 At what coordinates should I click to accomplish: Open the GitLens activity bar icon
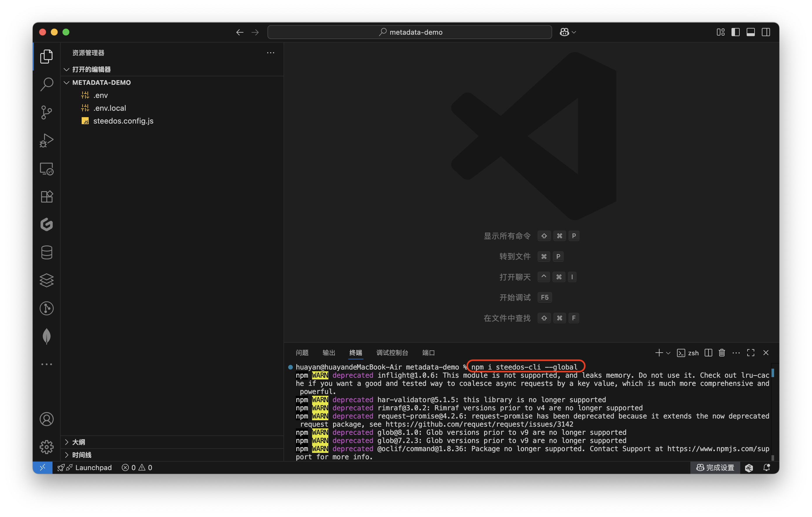coord(47,224)
